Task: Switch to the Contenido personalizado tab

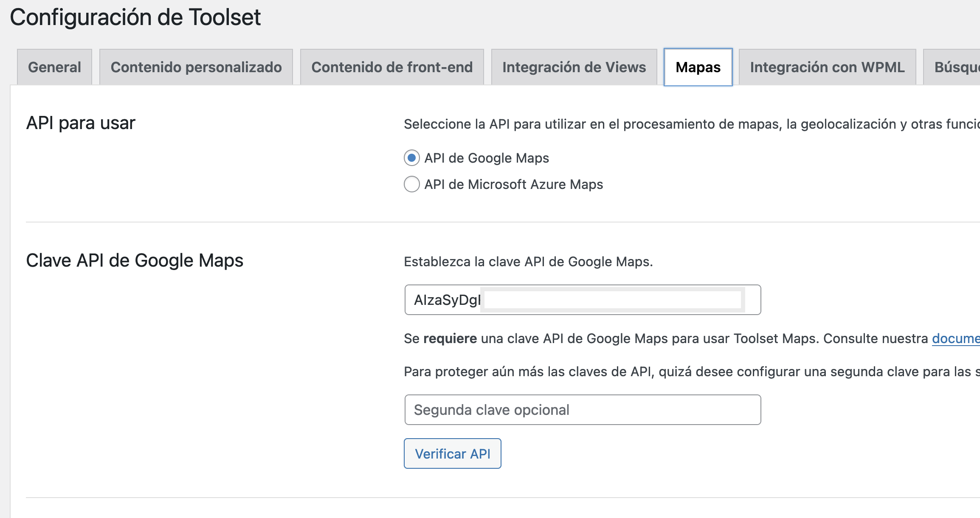Action: coord(196,67)
